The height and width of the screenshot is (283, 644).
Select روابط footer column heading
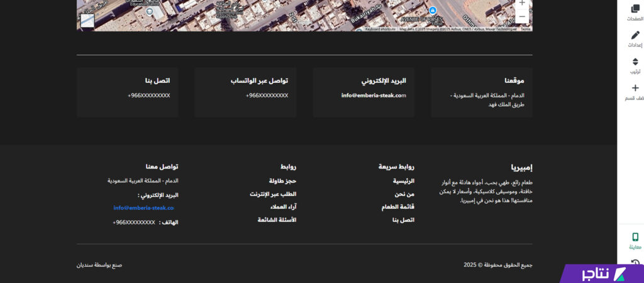[x=288, y=167]
